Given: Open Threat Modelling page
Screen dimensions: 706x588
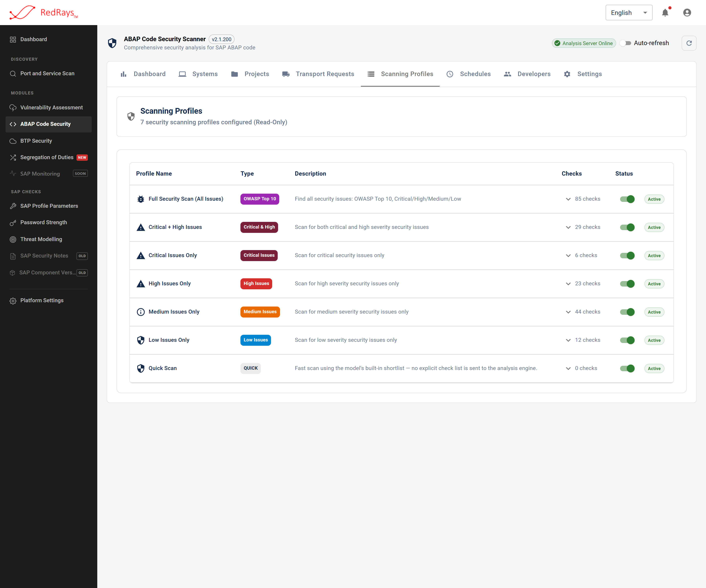Looking at the screenshot, I should pos(49,239).
